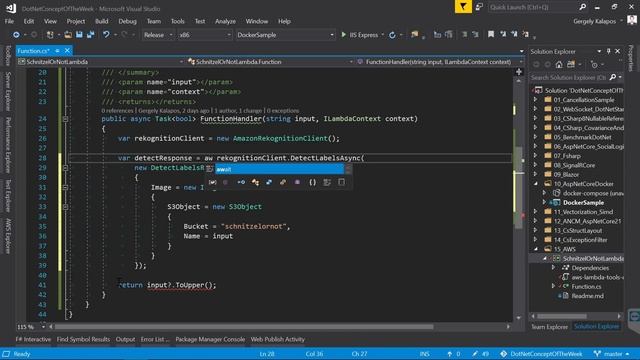Open the FunctionHandler member dropdown
Image resolution: width=640 pixels, height=360 pixels.
click(520, 62)
